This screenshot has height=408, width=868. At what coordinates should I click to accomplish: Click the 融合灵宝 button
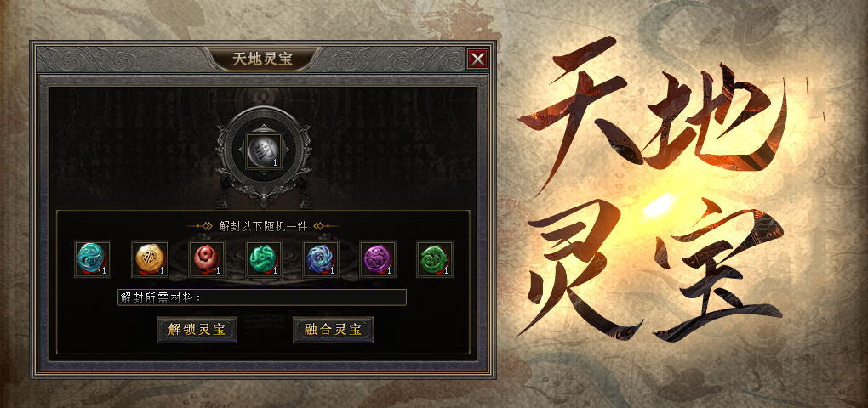pos(333,330)
